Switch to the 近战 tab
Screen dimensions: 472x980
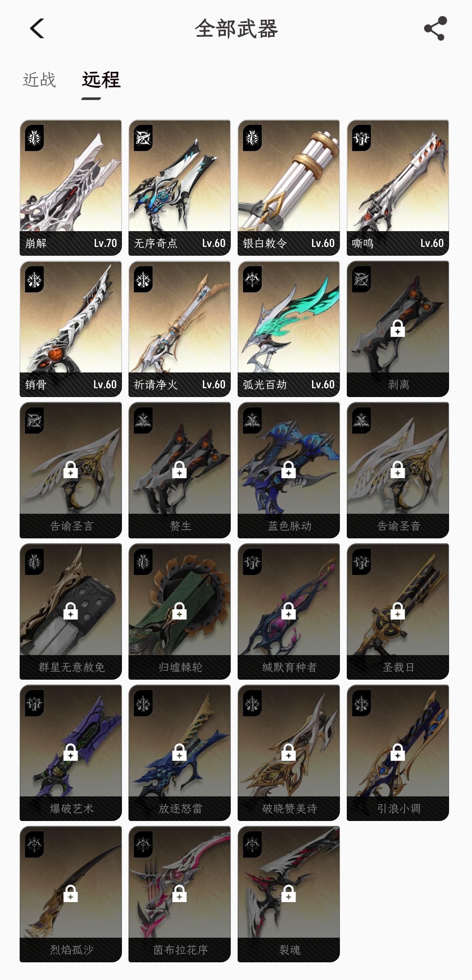[x=40, y=80]
